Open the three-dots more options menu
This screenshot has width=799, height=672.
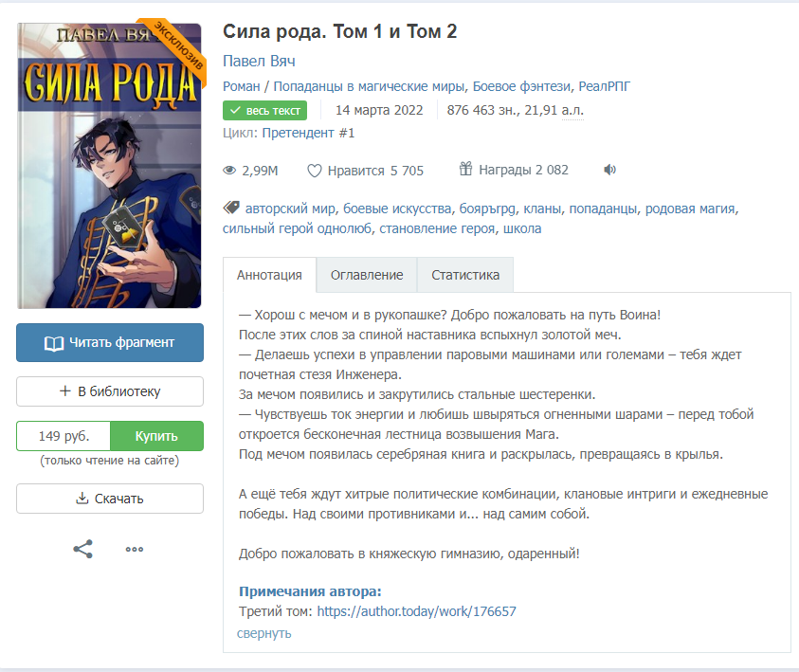(135, 549)
